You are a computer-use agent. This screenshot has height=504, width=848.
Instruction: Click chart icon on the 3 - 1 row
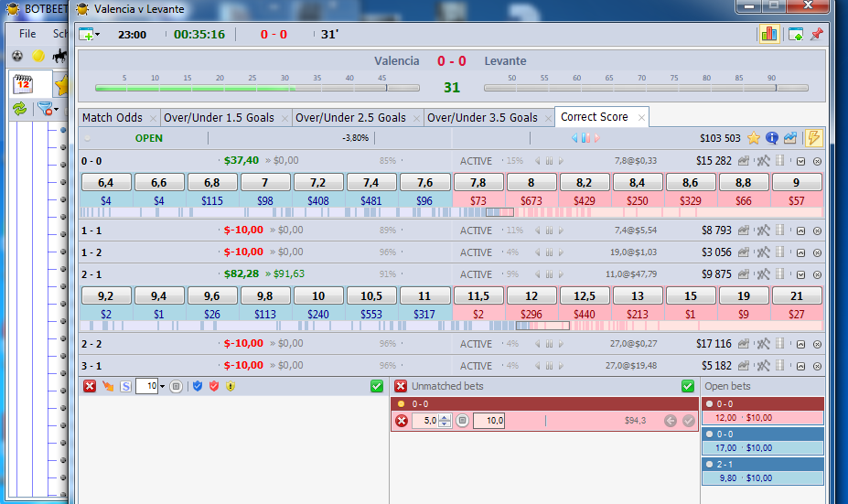tap(744, 366)
